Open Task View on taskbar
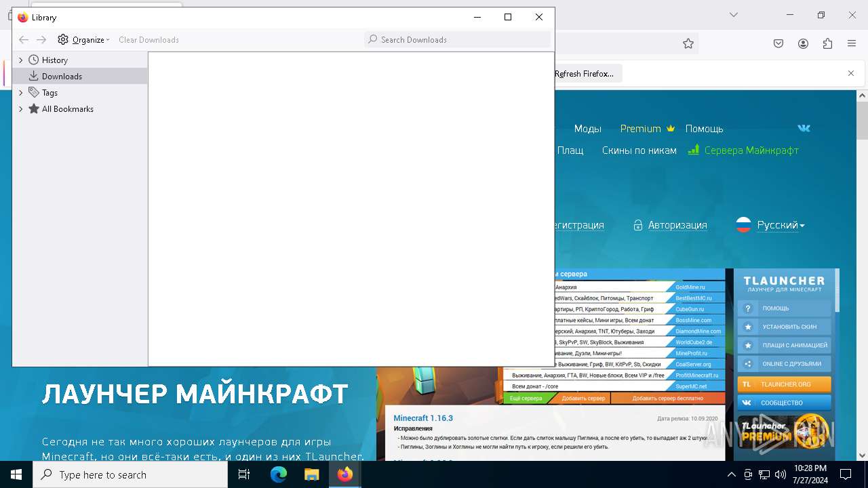The image size is (868, 488). 244,474
